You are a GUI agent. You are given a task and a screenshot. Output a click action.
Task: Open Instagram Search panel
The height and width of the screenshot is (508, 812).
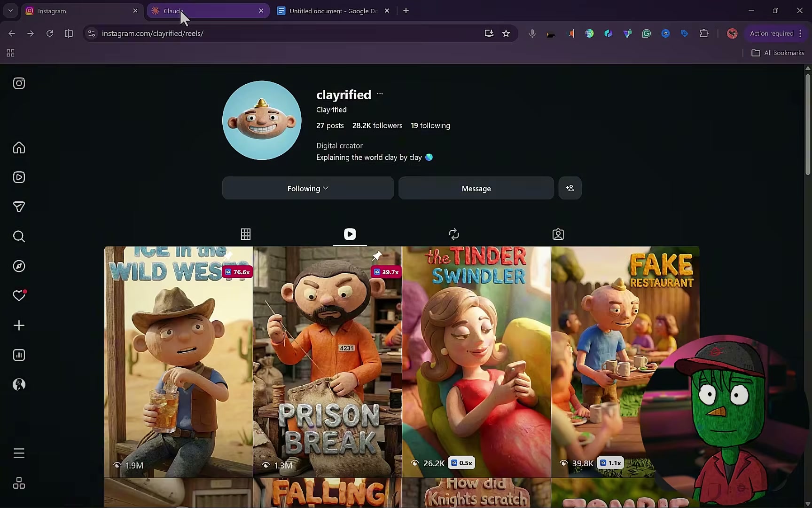(19, 236)
